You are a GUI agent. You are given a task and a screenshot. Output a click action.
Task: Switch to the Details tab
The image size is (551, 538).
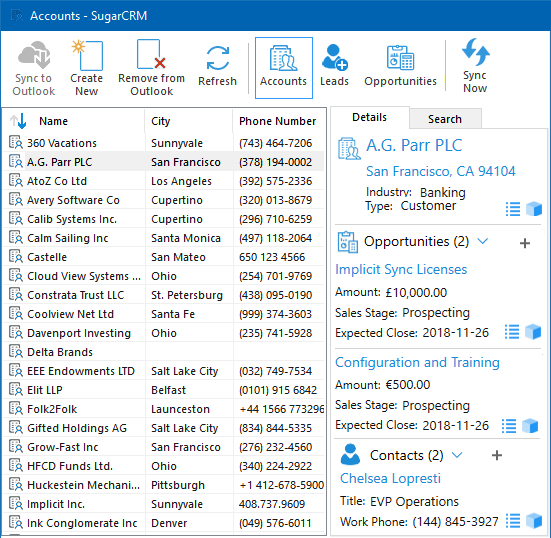click(x=369, y=117)
